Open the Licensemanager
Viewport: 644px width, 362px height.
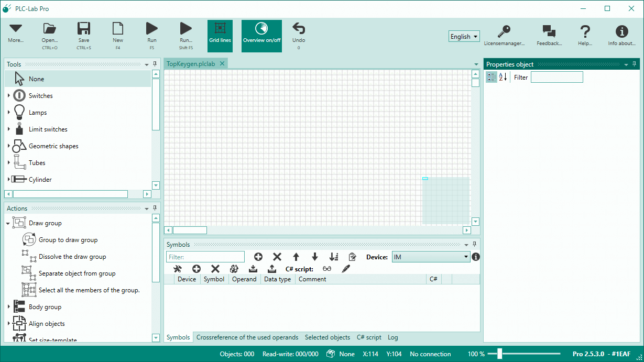click(504, 31)
